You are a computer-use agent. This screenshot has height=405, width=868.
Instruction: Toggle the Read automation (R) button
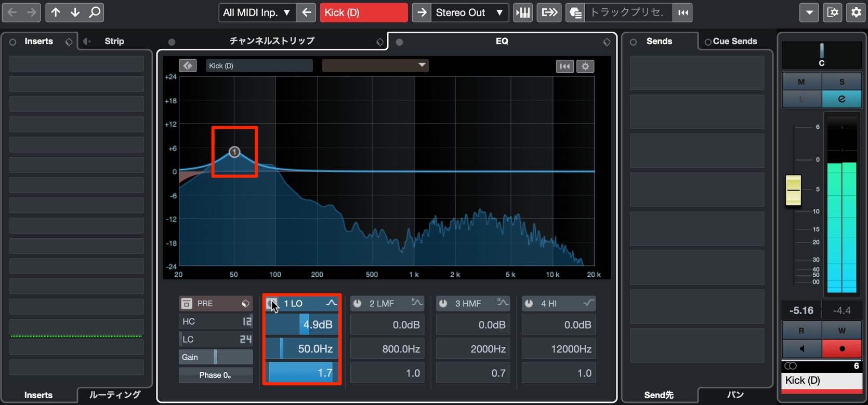pyautogui.click(x=801, y=330)
